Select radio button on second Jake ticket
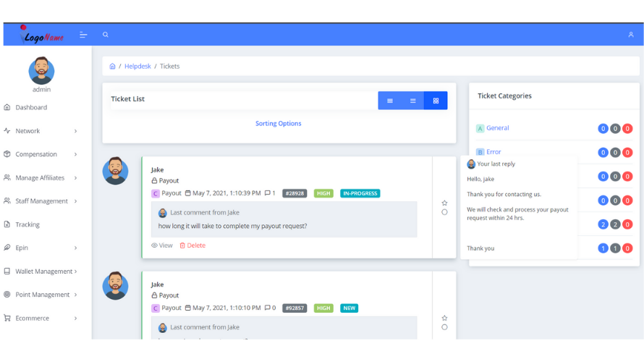 tap(444, 327)
